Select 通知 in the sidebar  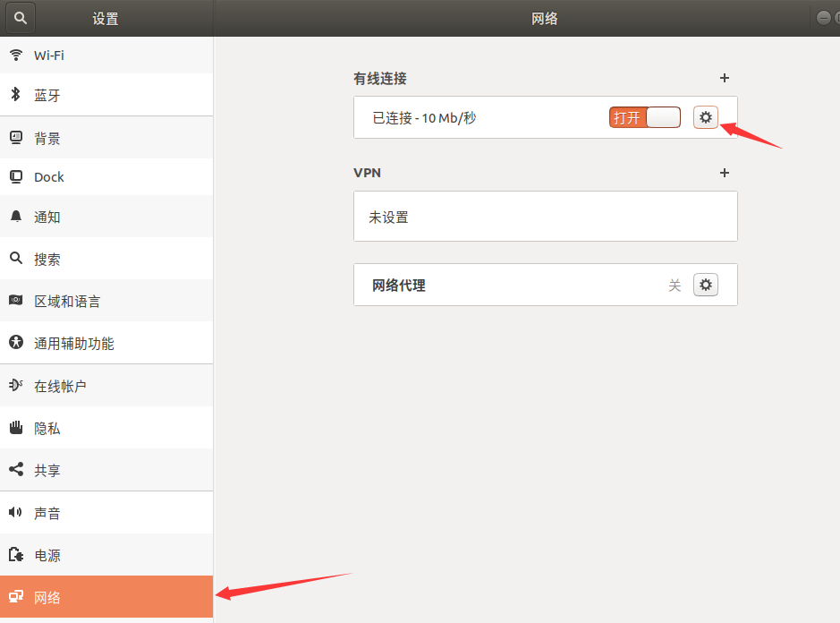[x=106, y=217]
